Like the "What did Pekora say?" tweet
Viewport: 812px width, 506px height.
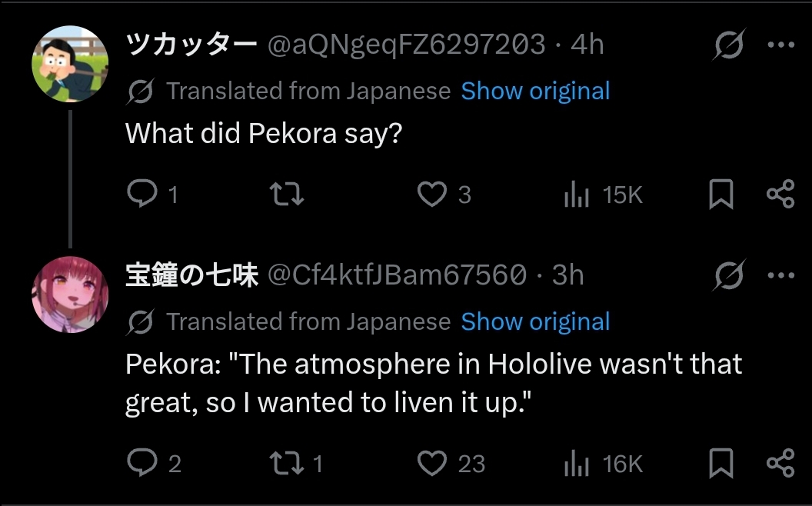click(432, 195)
